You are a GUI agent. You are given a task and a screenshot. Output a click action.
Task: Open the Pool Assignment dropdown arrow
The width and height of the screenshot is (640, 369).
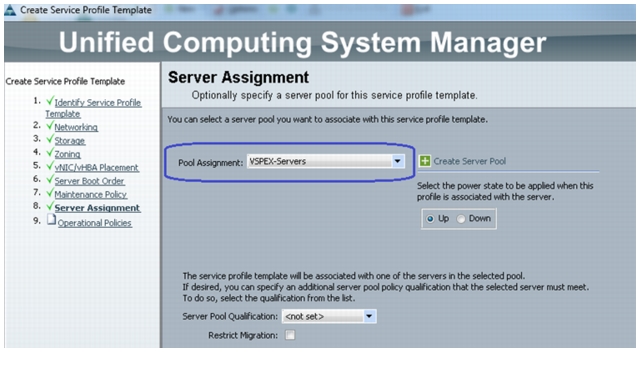pos(397,161)
